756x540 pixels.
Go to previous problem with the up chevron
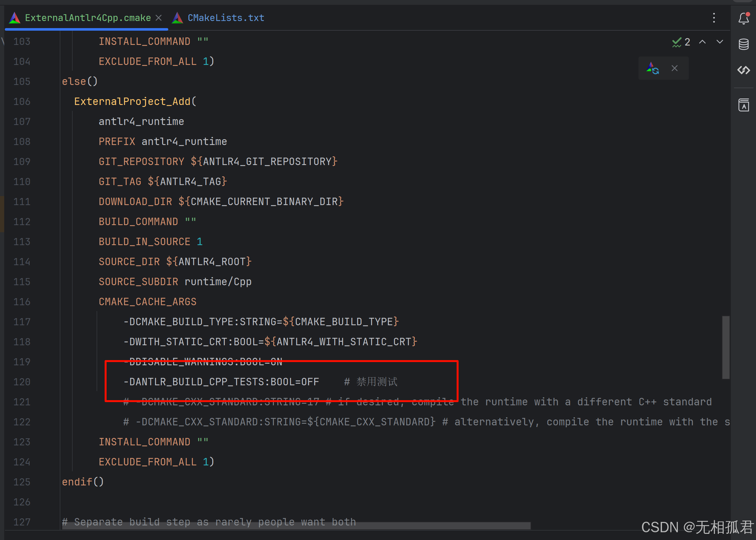tap(702, 42)
